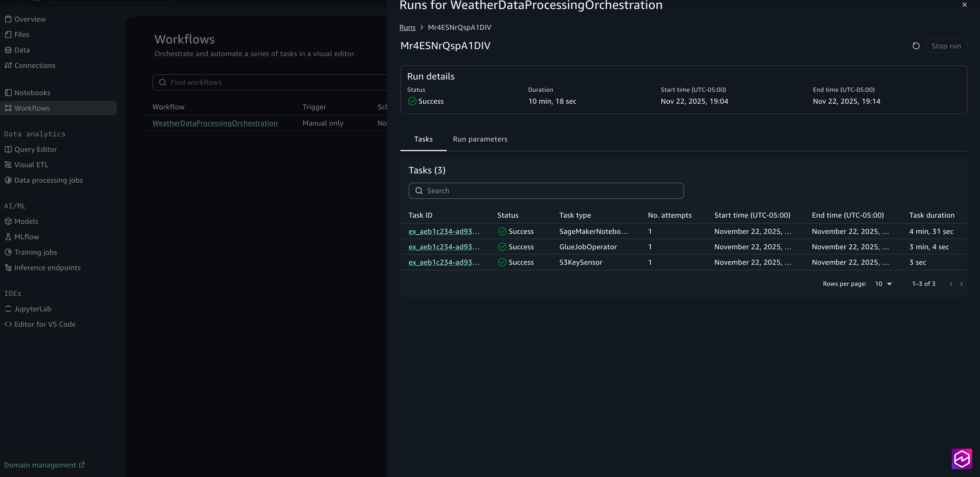
Task: Open Training jobs in the sidebar
Action: pyautogui.click(x=35, y=252)
